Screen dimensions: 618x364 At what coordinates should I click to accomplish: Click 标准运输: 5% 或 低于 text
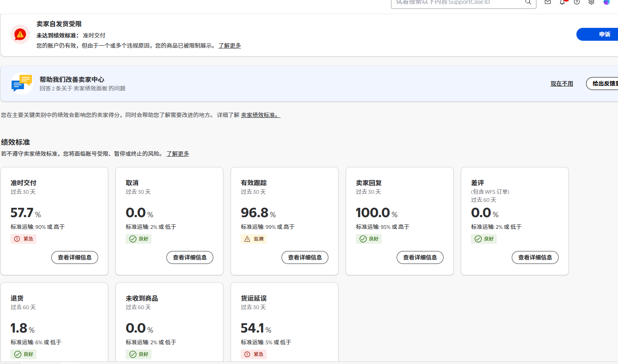coord(266,342)
